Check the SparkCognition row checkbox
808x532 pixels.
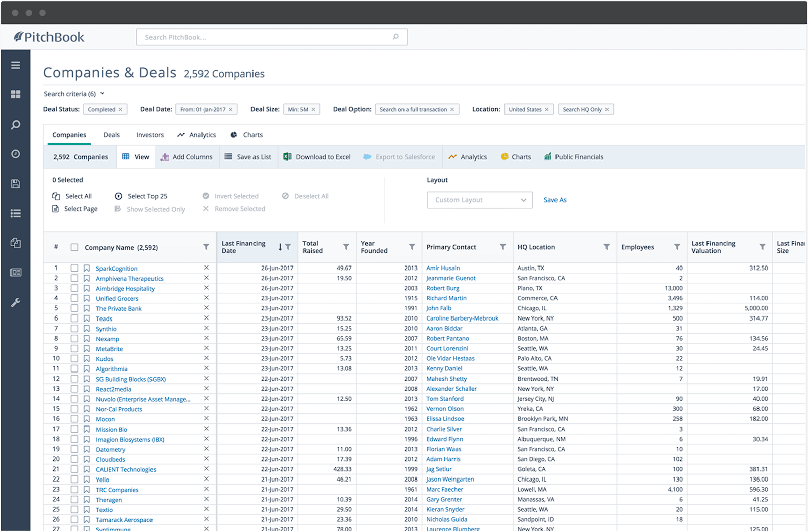tap(74, 268)
